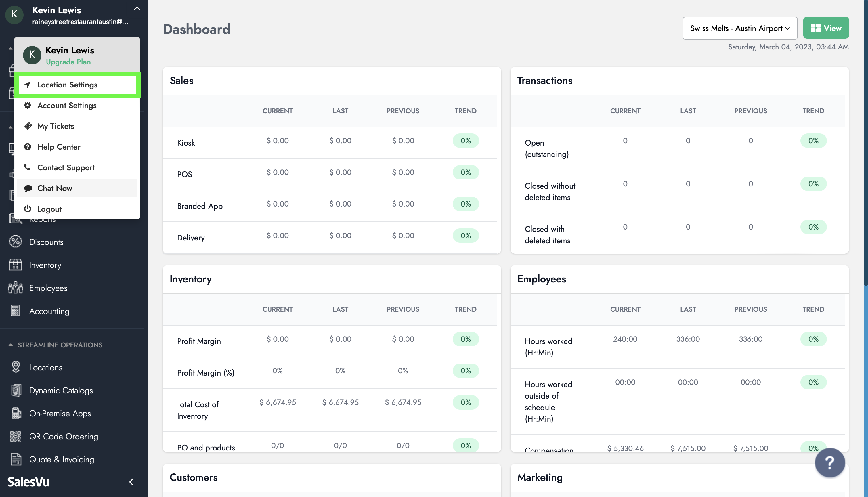Click the POS row label in Sales
This screenshot has height=497, width=868.
coord(184,174)
